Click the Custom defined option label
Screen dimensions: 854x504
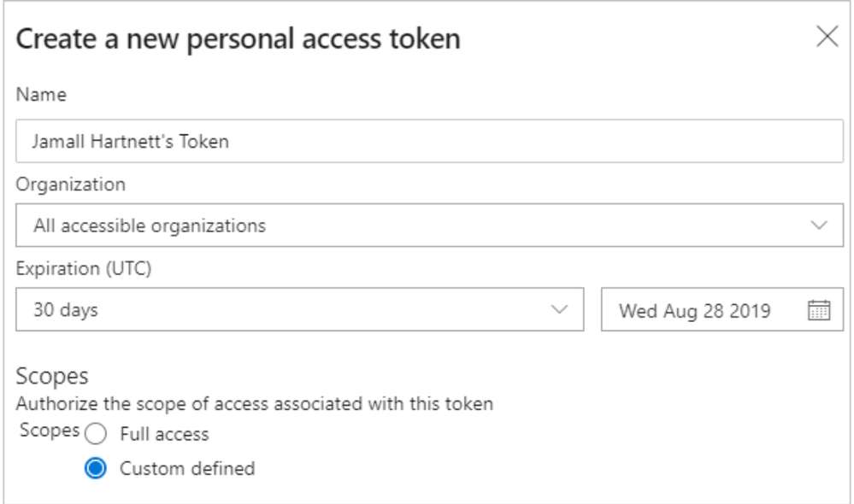187,468
